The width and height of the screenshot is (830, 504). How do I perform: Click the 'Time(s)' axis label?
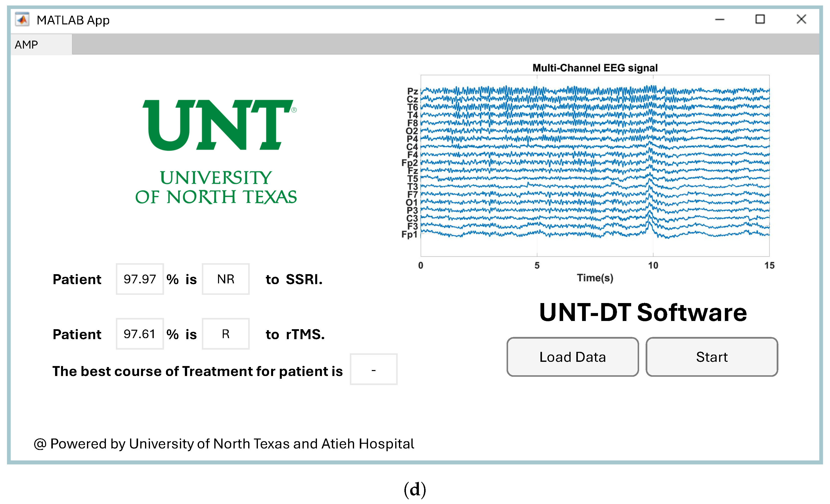[x=595, y=278]
